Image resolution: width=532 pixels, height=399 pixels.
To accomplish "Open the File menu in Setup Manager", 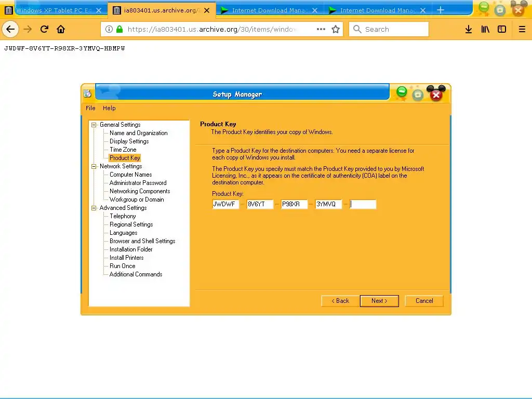I will point(90,108).
